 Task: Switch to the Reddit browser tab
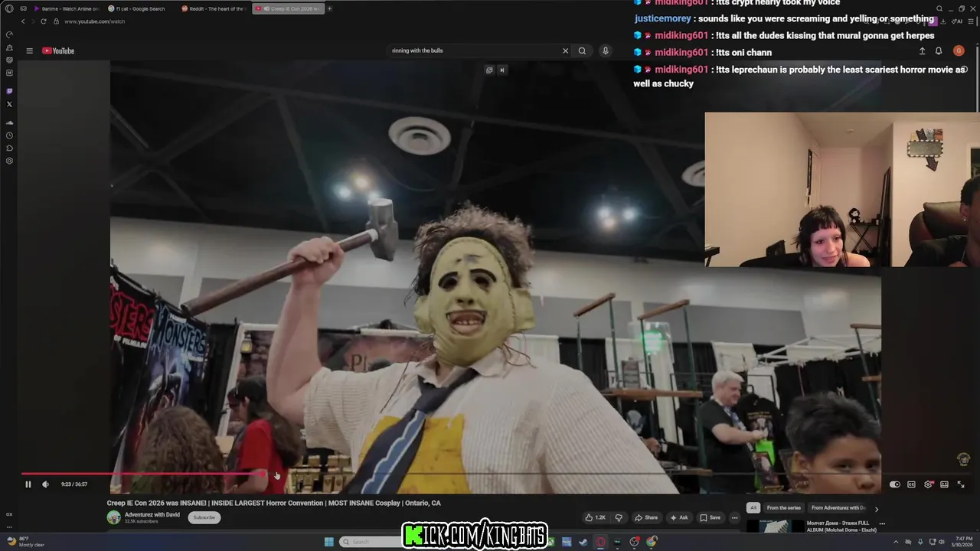[214, 8]
